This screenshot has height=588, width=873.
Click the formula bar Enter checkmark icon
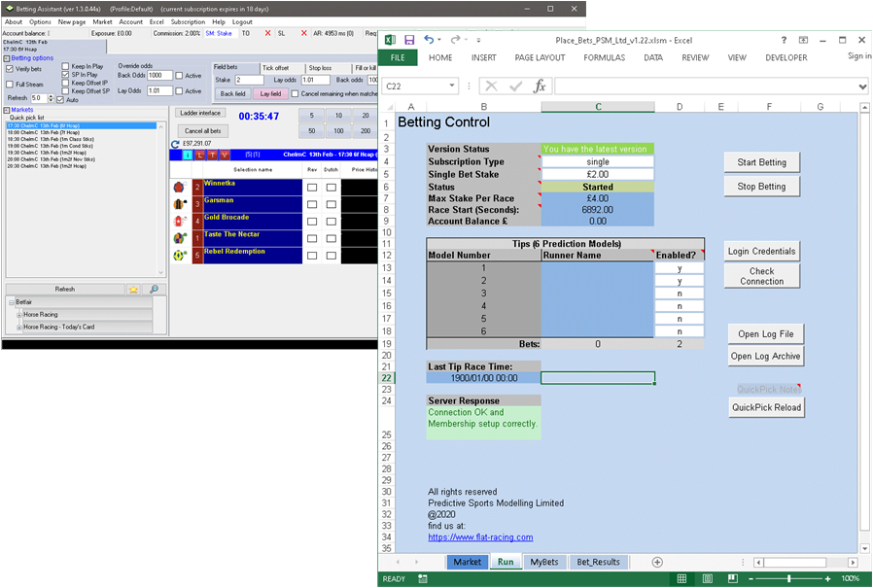point(515,86)
